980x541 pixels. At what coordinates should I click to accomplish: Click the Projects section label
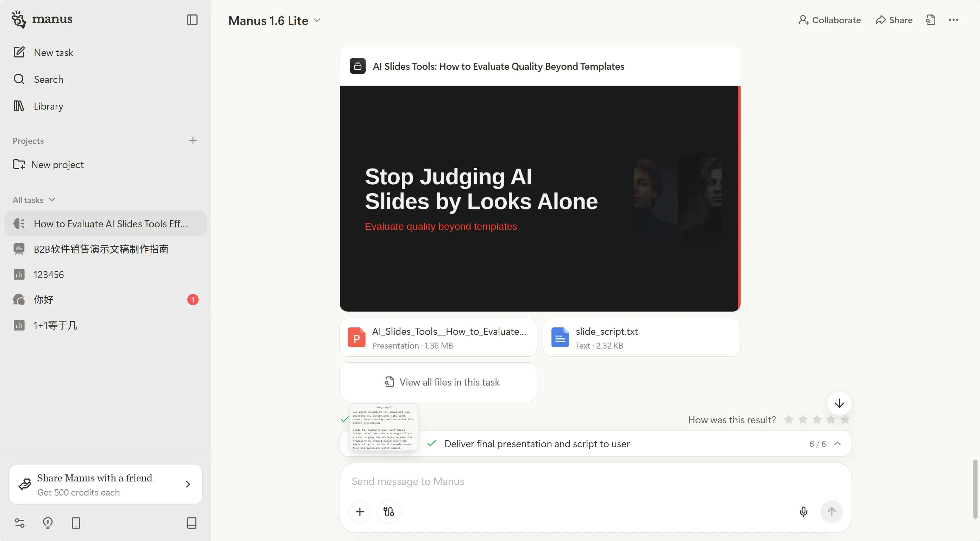click(28, 141)
